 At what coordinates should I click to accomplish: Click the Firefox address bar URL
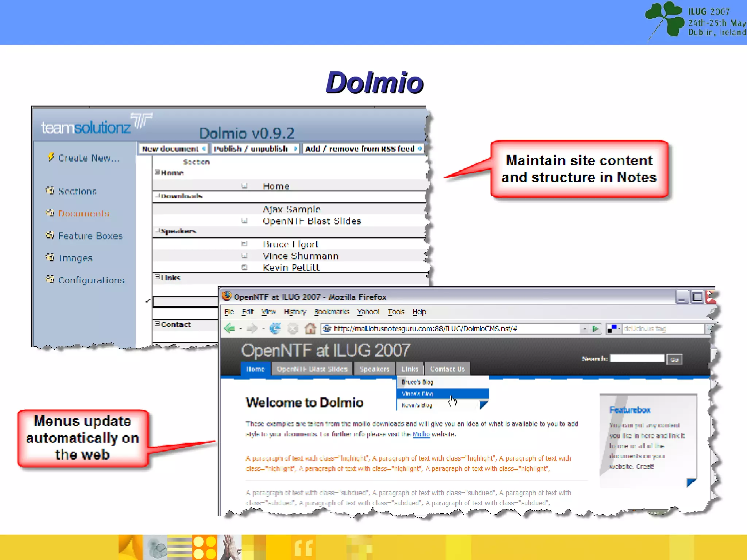[x=425, y=328]
